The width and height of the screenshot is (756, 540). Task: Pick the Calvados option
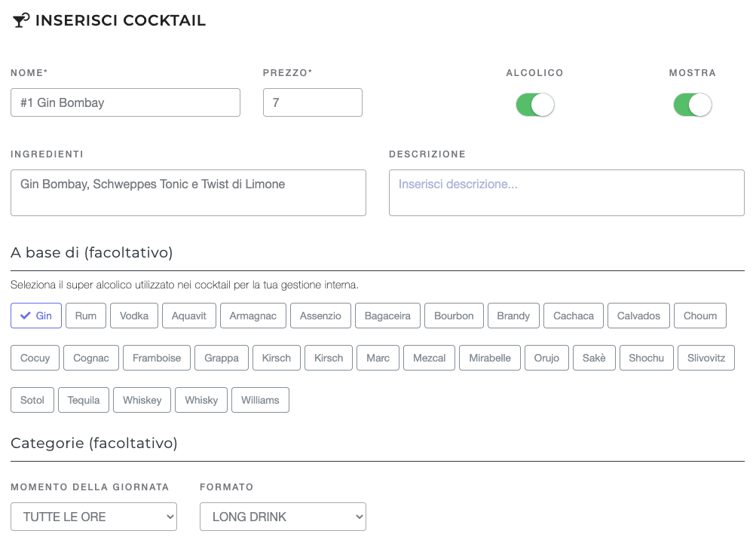[x=638, y=316]
